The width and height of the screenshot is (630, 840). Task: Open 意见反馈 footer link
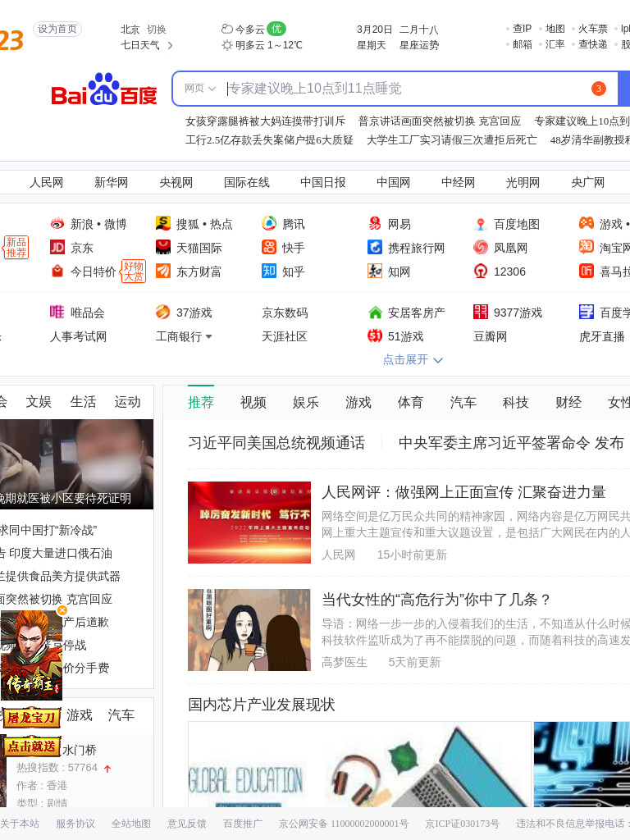click(x=186, y=824)
